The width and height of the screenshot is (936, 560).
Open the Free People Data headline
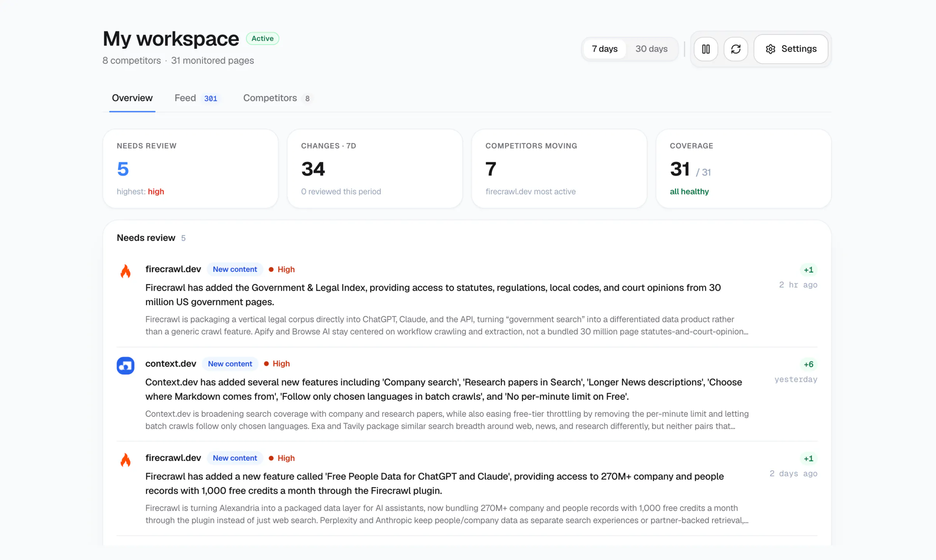[x=434, y=483]
